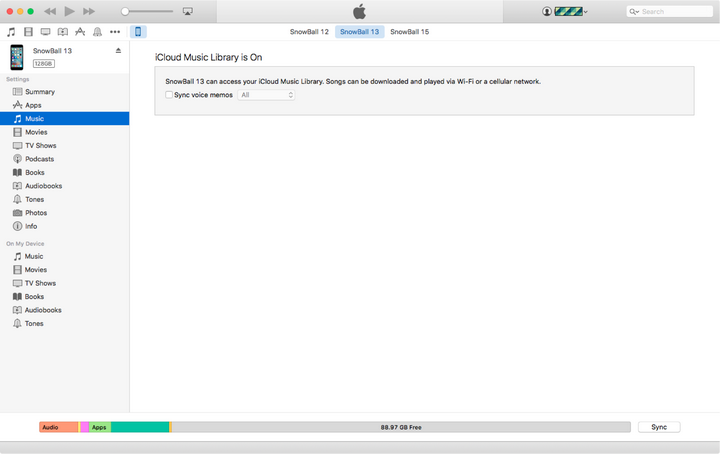Open TV Shows in Settings sidebar
This screenshot has width=720, height=454.
tap(64, 146)
